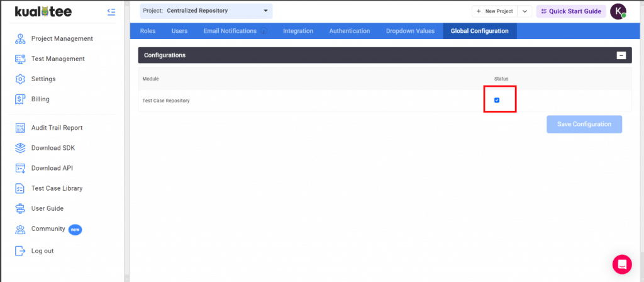Click the Download API link

52,168
